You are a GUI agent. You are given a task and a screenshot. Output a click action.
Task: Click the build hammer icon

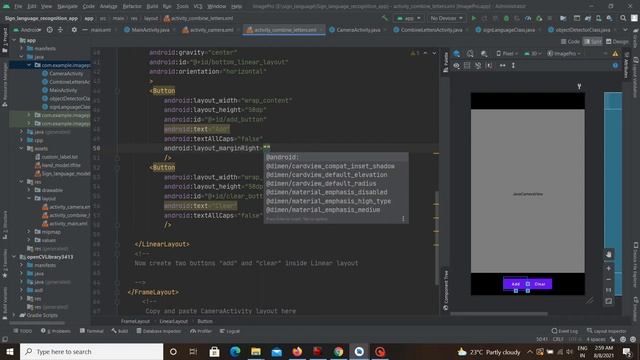[x=385, y=18]
